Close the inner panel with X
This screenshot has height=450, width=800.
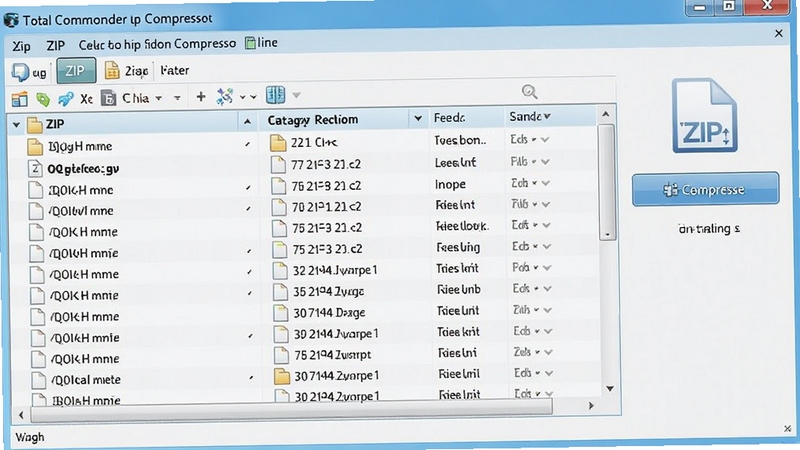click(779, 34)
